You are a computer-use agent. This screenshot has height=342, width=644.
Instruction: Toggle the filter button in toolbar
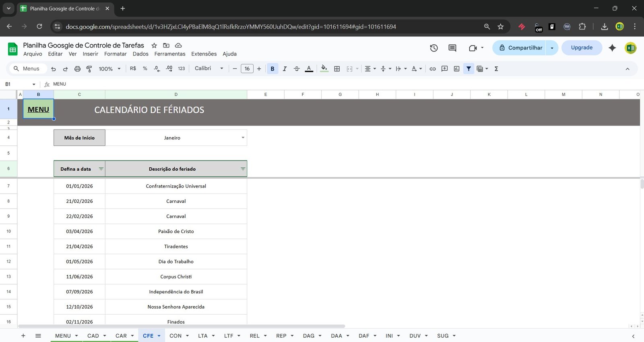[x=469, y=69]
